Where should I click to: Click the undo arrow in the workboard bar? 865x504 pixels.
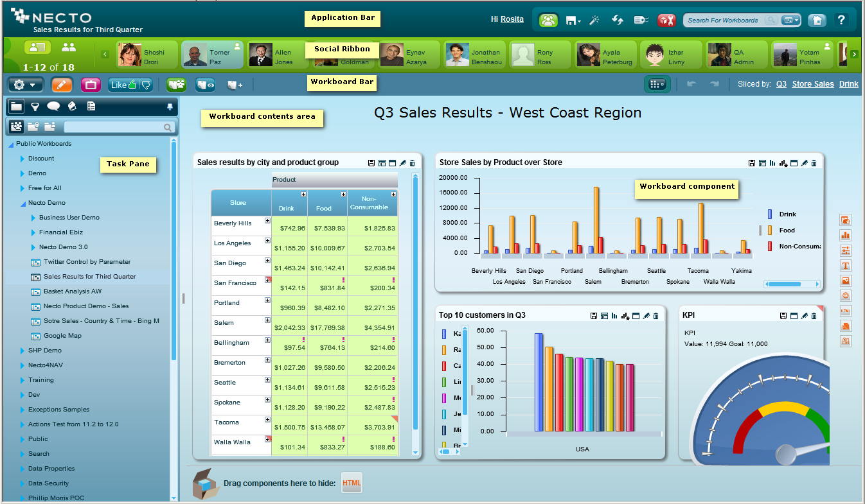coord(691,84)
